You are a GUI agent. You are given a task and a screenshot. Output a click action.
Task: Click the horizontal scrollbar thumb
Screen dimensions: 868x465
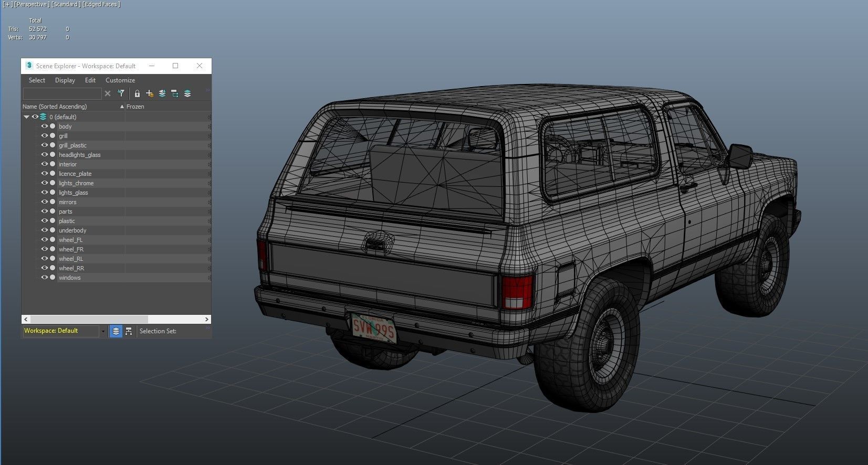tap(89, 319)
